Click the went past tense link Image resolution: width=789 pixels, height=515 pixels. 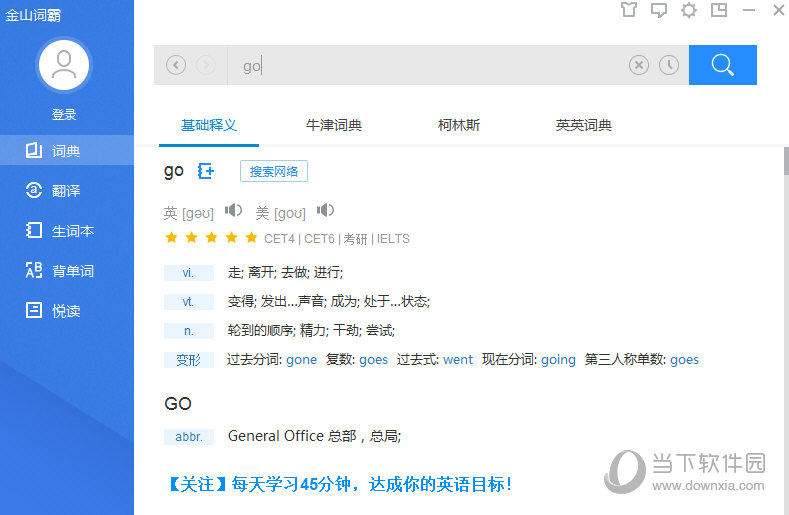pyautogui.click(x=458, y=360)
